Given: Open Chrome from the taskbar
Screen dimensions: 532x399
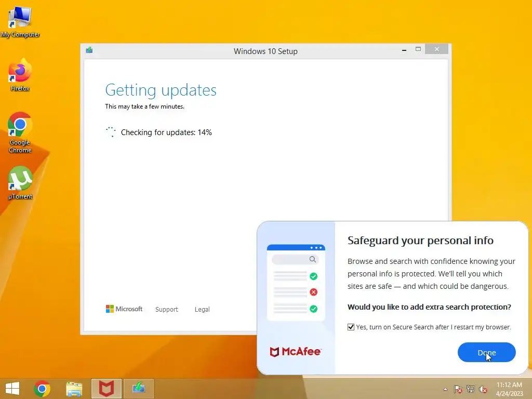Looking at the screenshot, I should click(42, 389).
